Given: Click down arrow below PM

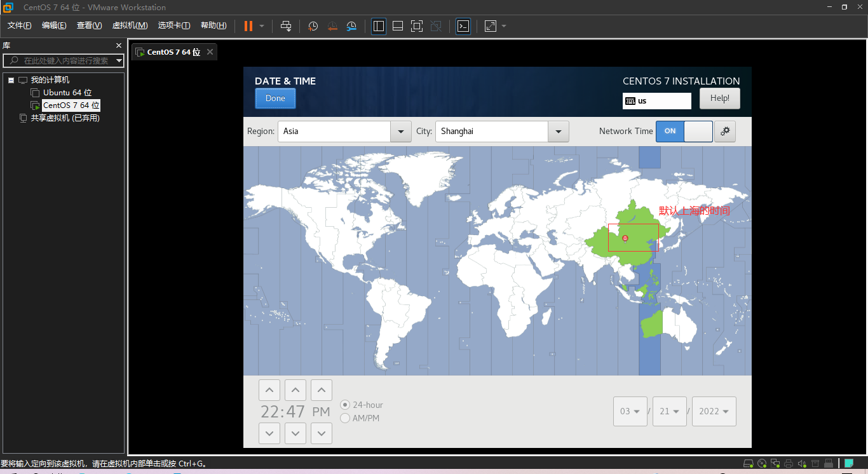Looking at the screenshot, I should pyautogui.click(x=322, y=433).
